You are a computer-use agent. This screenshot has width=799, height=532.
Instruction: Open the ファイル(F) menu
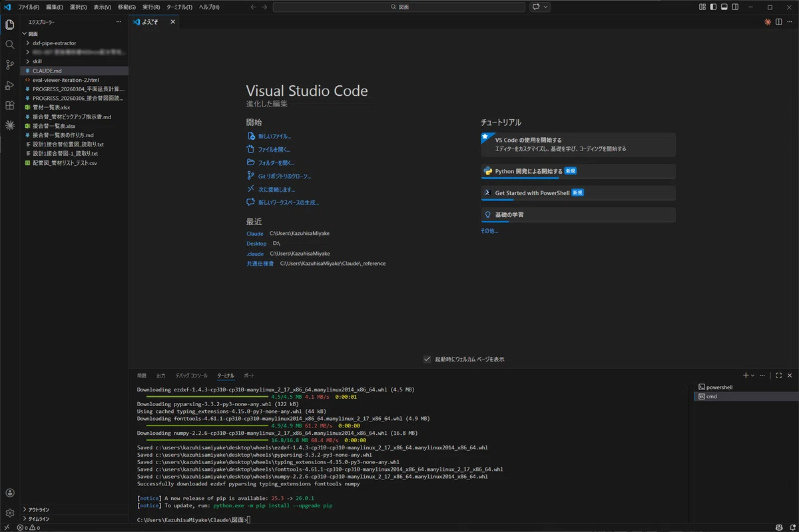(x=28, y=7)
